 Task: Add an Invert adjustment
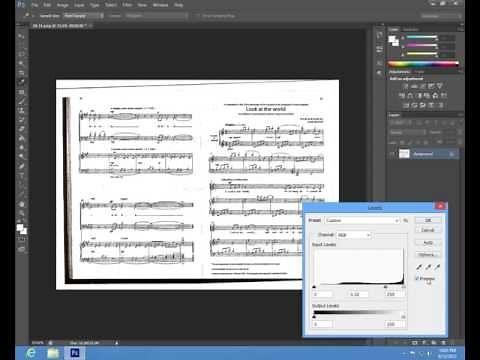pos(405,105)
